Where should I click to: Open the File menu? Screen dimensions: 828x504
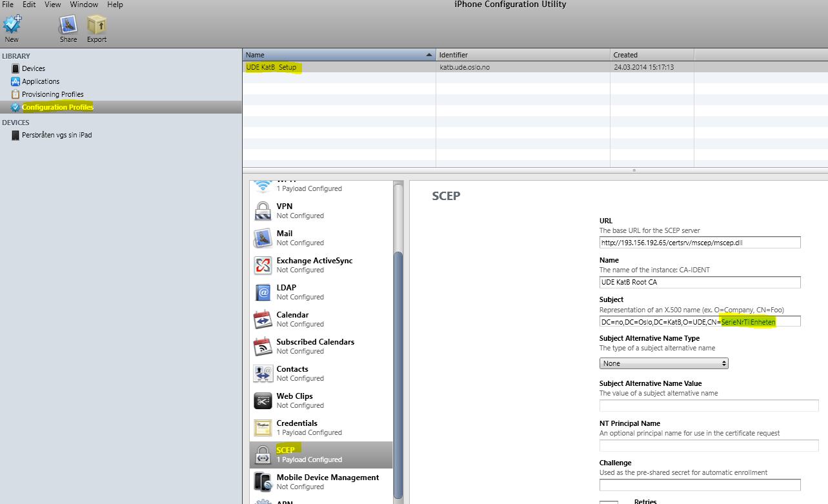click(x=8, y=5)
